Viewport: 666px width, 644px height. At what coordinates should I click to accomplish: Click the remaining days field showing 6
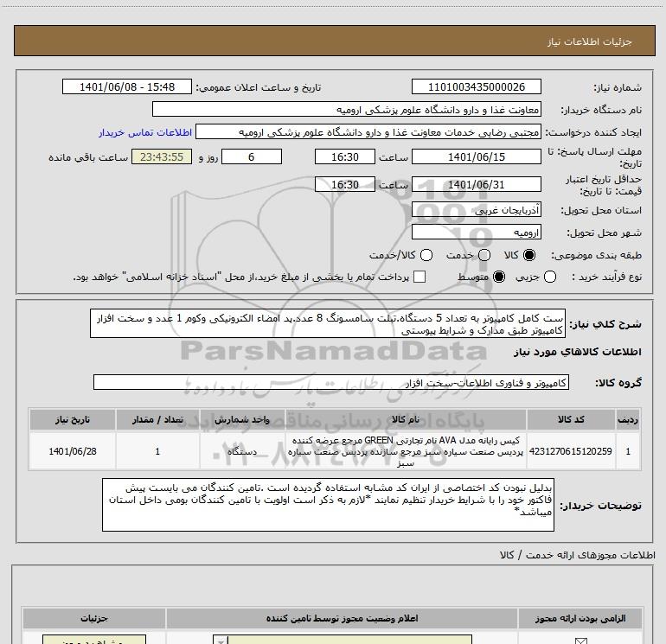[252, 156]
